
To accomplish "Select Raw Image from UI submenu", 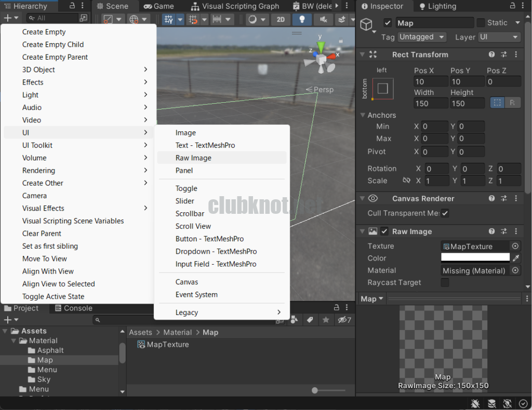I will point(193,158).
